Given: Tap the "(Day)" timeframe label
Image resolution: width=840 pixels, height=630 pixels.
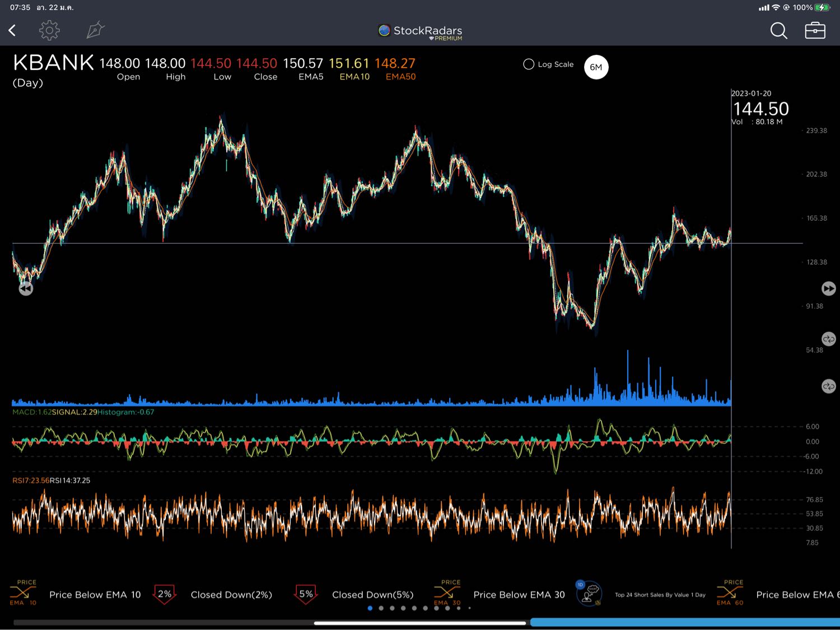Looking at the screenshot, I should (x=28, y=83).
